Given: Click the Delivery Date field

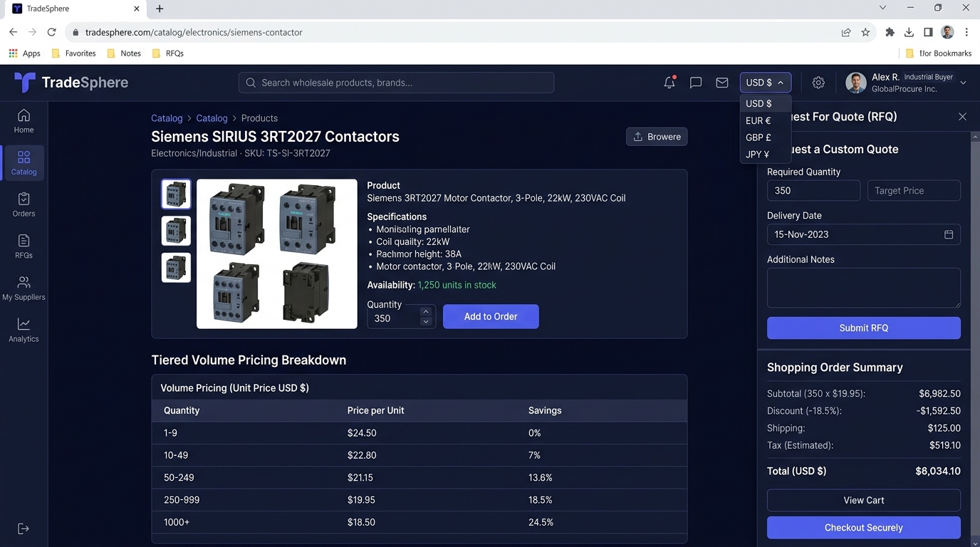Looking at the screenshot, I should tap(863, 234).
